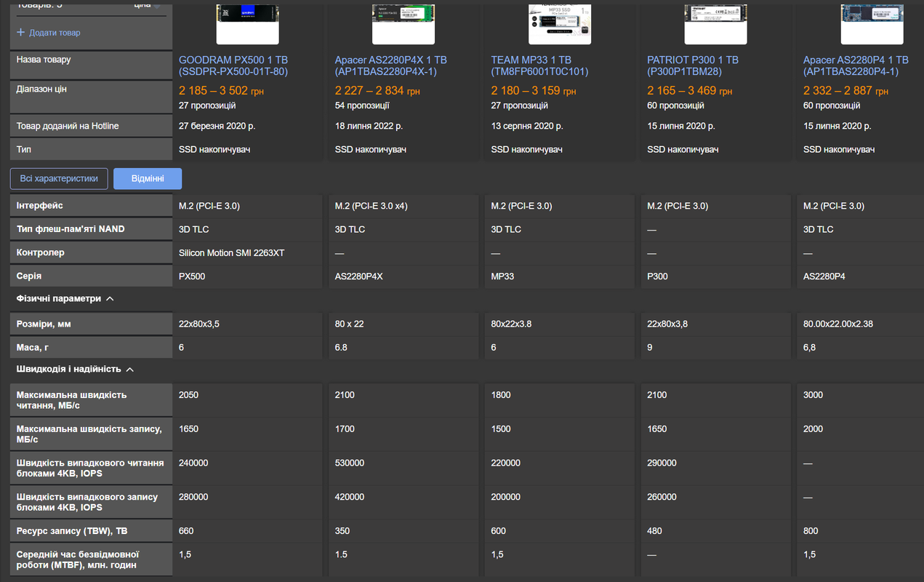This screenshot has height=582, width=924.
Task: Click the Максимальна швидкість запису row label
Action: (x=89, y=434)
